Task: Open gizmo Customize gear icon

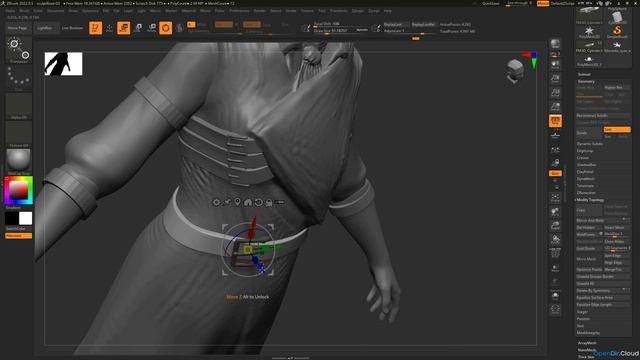Action: click(x=216, y=202)
